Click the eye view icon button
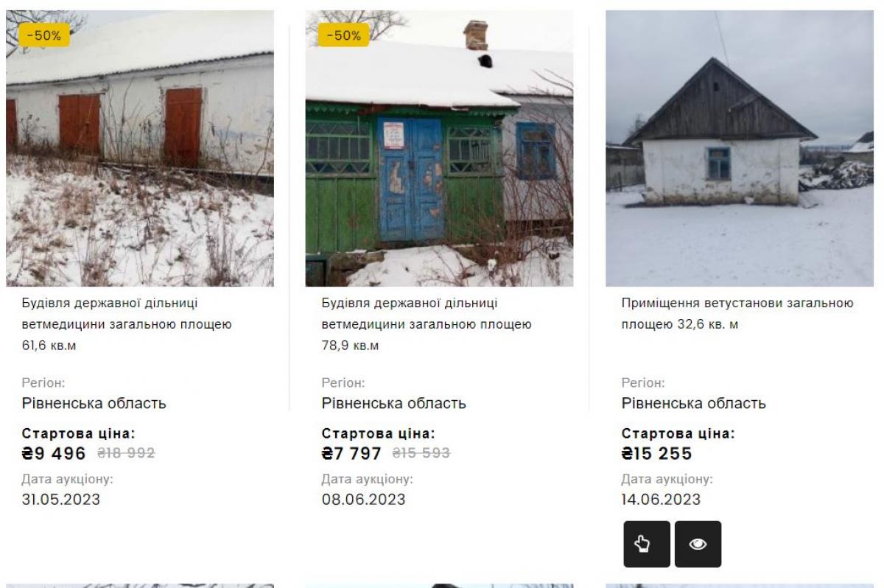Viewport: 884px width, 588px height. 698,544
